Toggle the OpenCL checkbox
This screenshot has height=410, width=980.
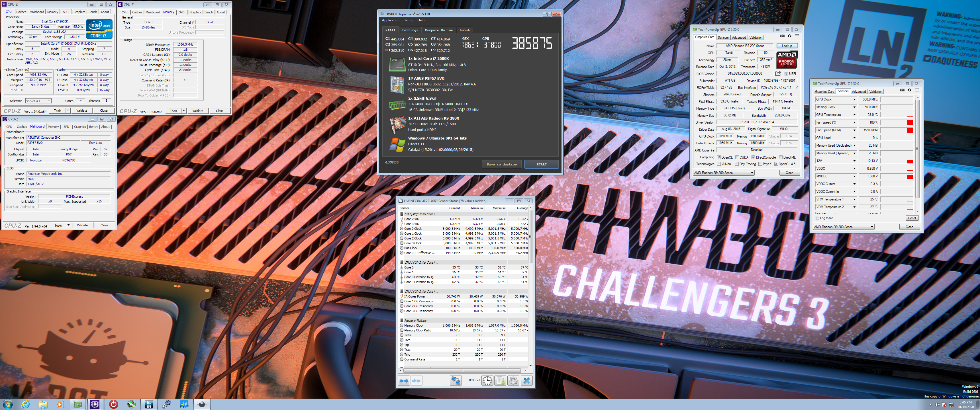[719, 157]
